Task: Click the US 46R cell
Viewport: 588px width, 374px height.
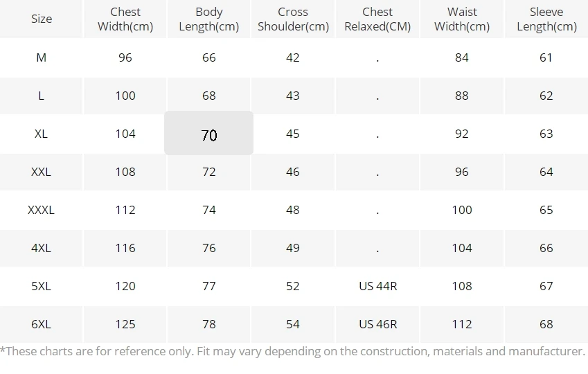Action: pos(377,324)
